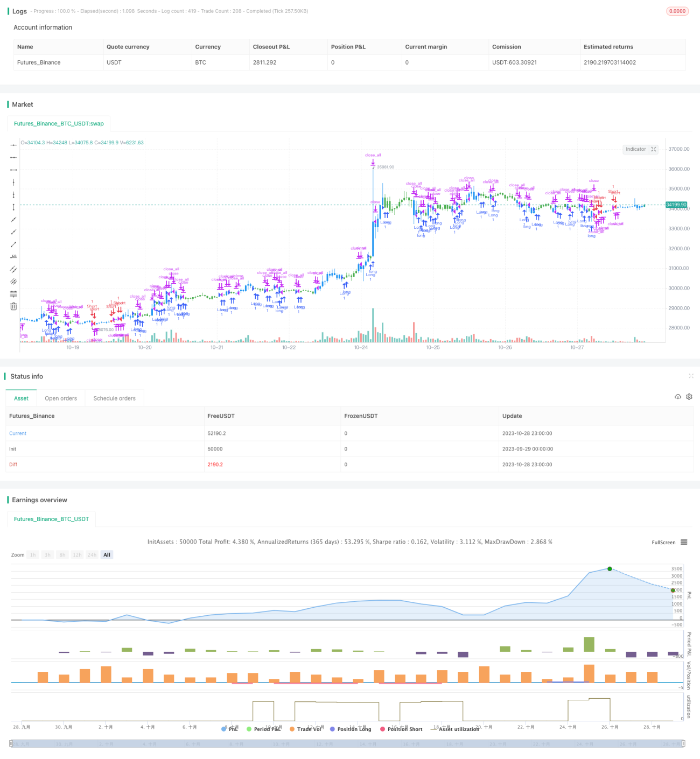This screenshot has width=700, height=759.
Task: Click the FullScreen button on earnings chart
Action: [x=663, y=543]
